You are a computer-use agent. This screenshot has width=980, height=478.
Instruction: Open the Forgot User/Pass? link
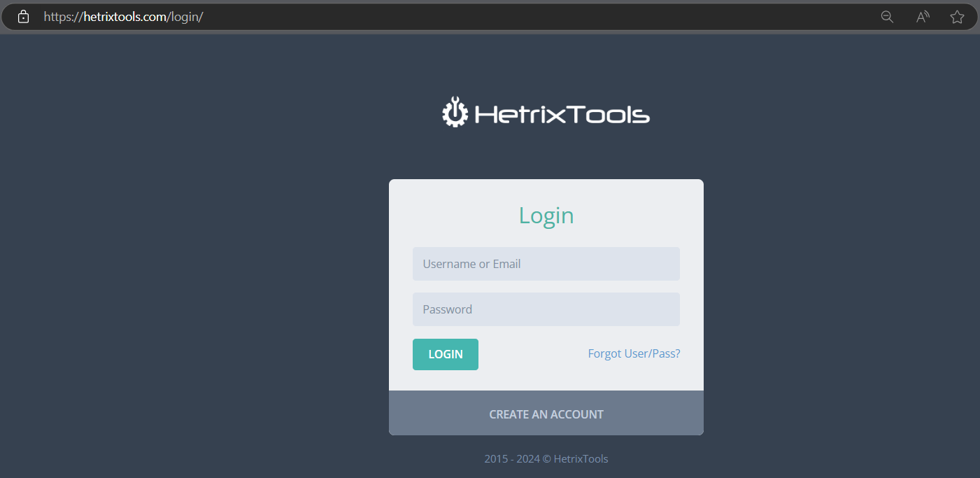pyautogui.click(x=634, y=353)
